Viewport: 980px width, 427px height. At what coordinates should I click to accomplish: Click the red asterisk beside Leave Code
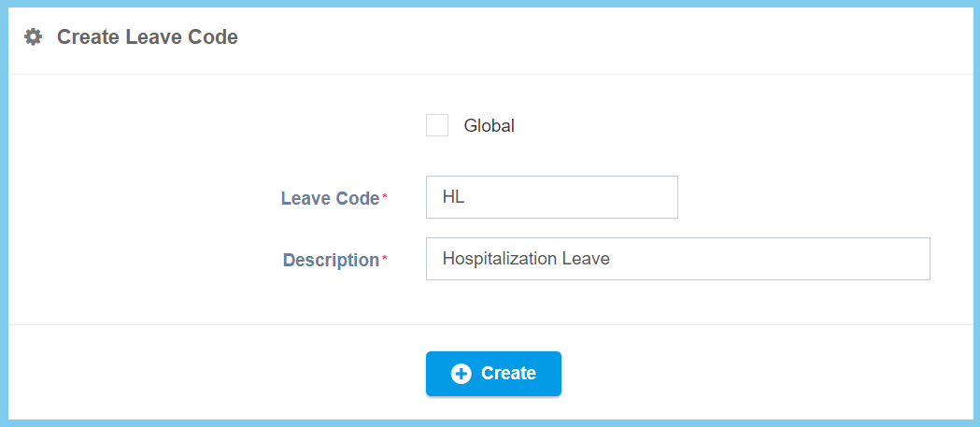(385, 196)
